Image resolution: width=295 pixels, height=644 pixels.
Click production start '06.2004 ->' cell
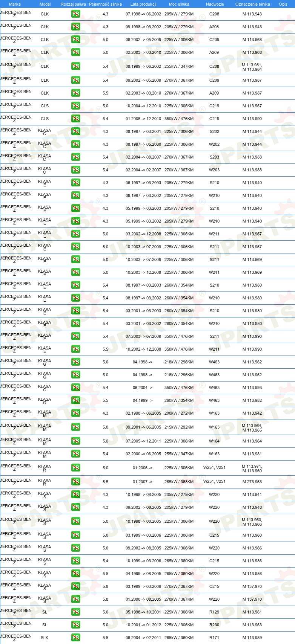tap(143, 388)
